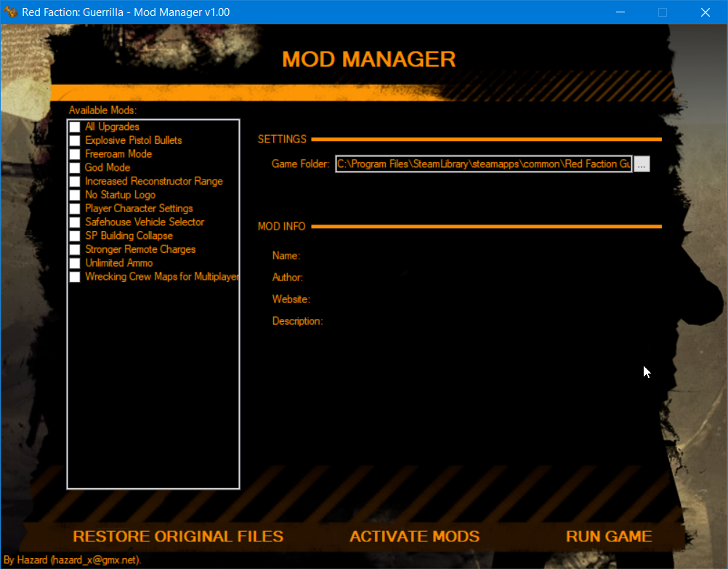Tick Stronger Remote Charges checkbox
The width and height of the screenshot is (728, 569).
point(75,249)
